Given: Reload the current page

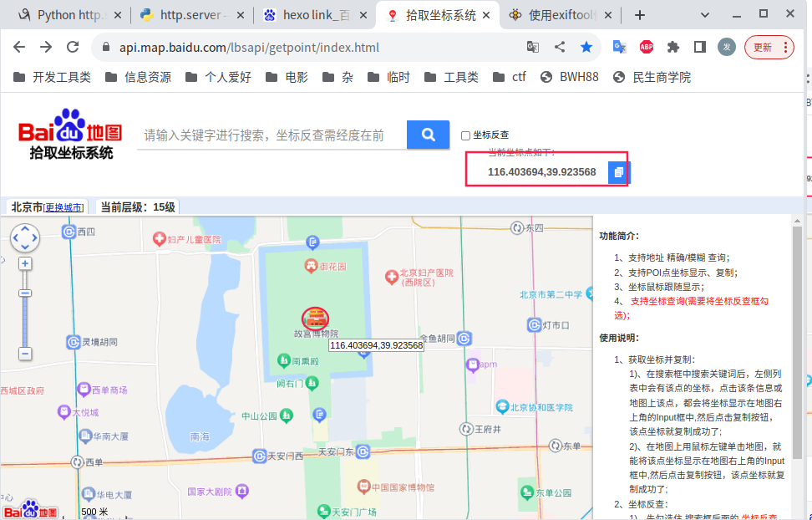Looking at the screenshot, I should pos(73,47).
